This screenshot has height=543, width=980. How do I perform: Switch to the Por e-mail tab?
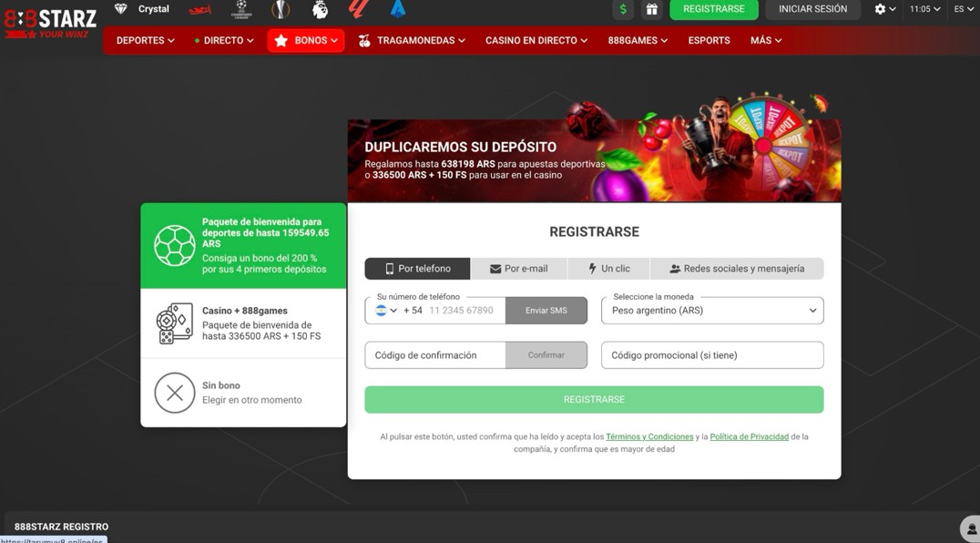click(x=518, y=269)
